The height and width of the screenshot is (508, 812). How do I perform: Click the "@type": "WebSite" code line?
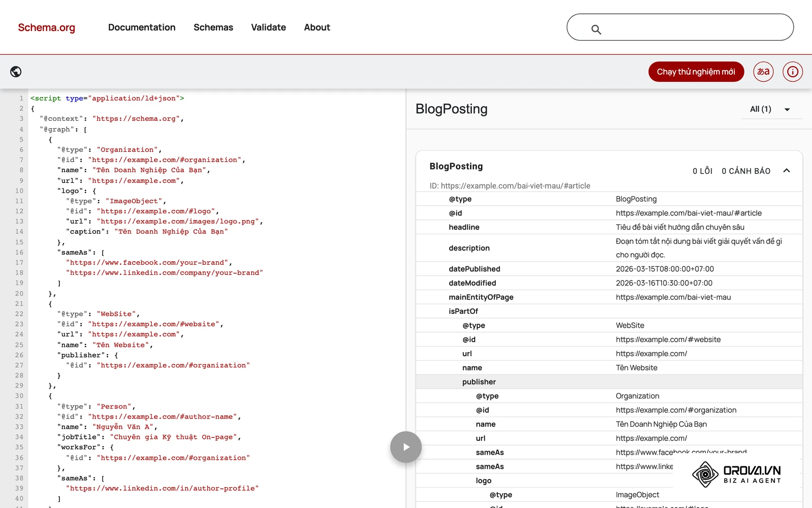click(x=98, y=314)
